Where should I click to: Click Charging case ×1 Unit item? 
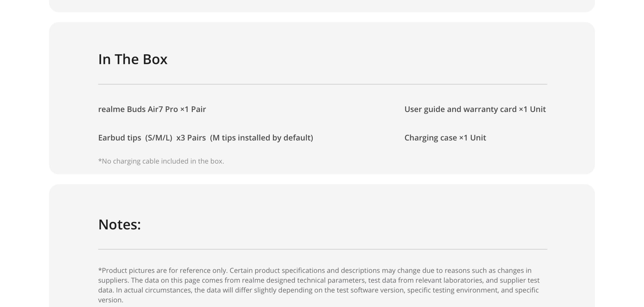tap(445, 138)
